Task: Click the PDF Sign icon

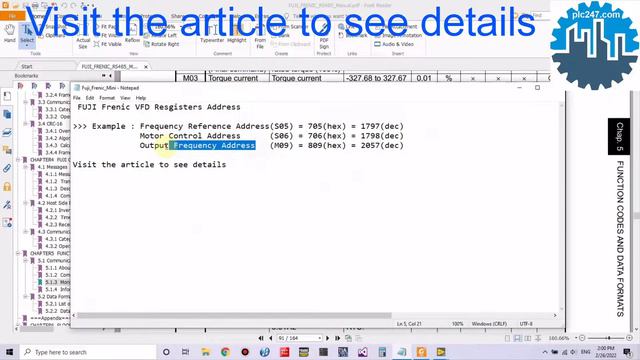Action: tap(324, 38)
